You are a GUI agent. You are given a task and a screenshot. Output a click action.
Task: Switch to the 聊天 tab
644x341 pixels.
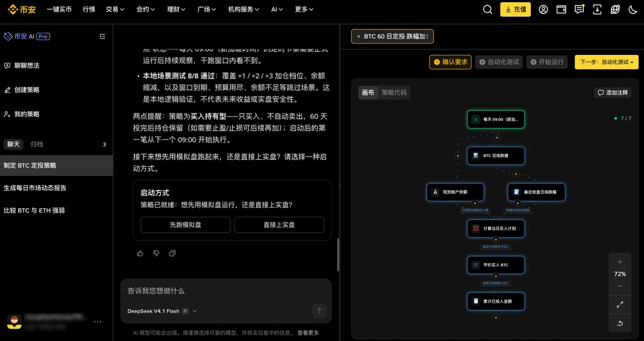click(13, 144)
